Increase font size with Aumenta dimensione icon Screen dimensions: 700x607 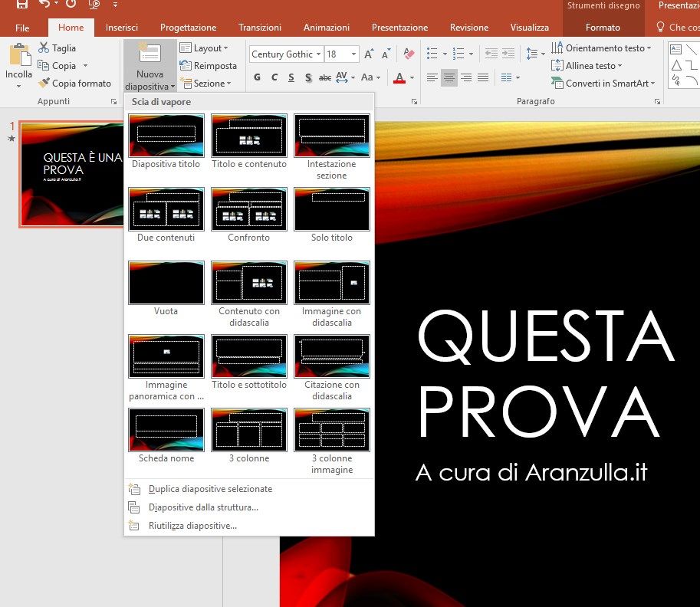coord(369,51)
